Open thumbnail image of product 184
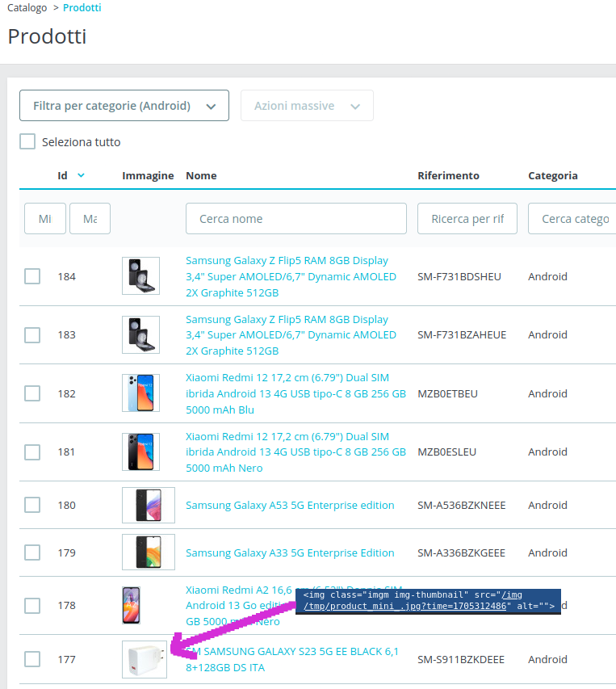616x689 pixels. 141,276
